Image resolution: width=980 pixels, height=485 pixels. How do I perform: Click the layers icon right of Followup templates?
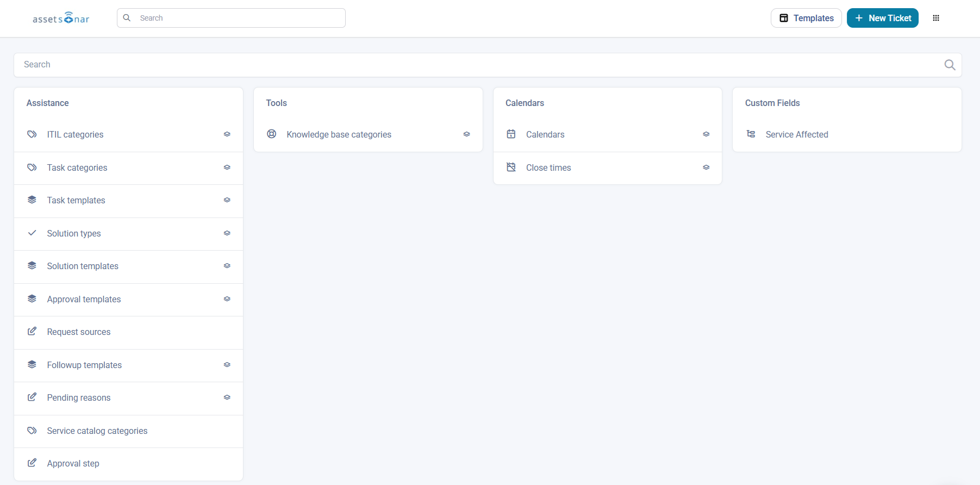point(227,365)
